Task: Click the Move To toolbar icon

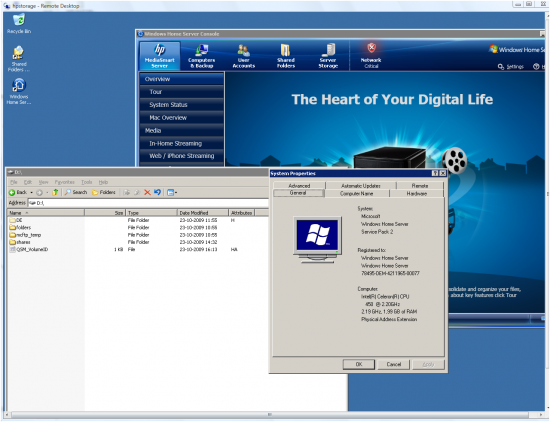Action: pos(127,192)
